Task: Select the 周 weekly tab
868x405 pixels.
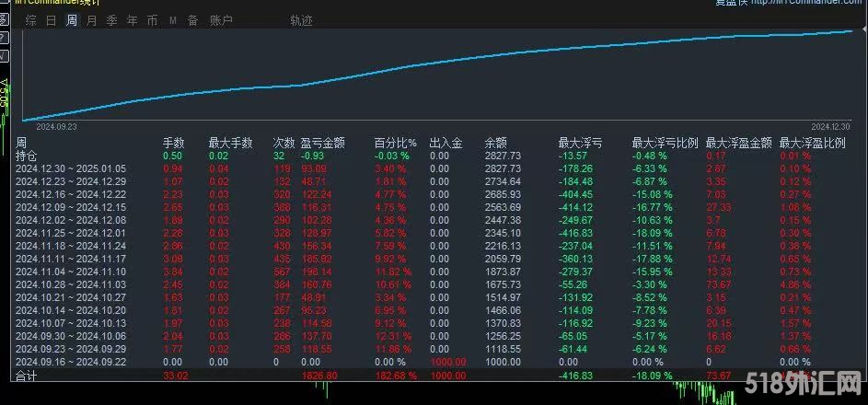Action: pos(72,21)
